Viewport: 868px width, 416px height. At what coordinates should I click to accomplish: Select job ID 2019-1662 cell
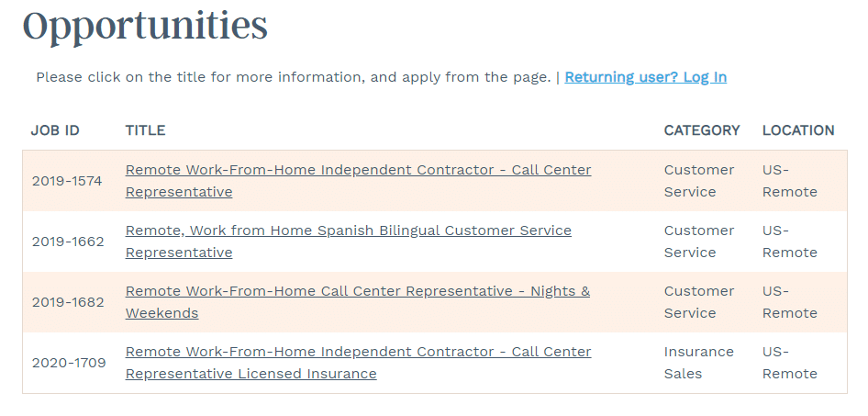click(67, 242)
